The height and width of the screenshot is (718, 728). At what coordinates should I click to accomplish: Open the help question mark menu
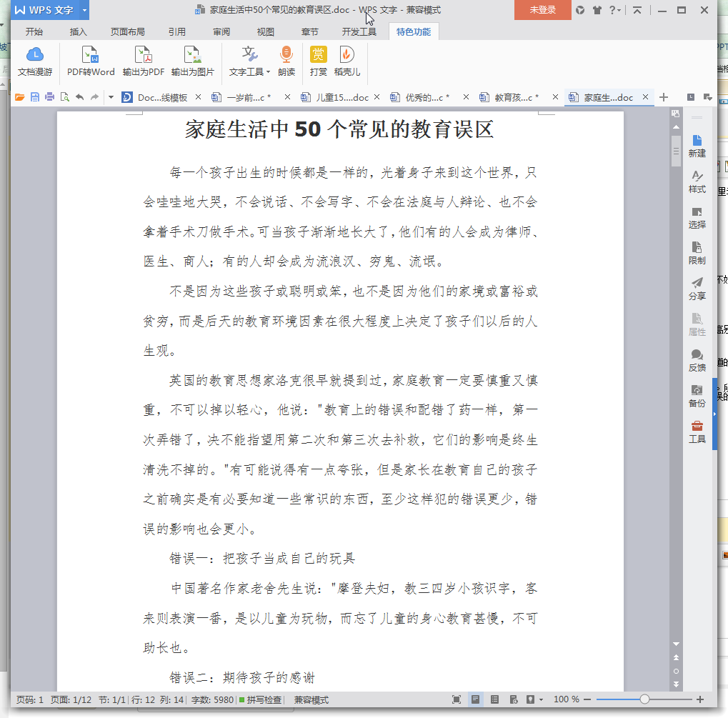[614, 10]
